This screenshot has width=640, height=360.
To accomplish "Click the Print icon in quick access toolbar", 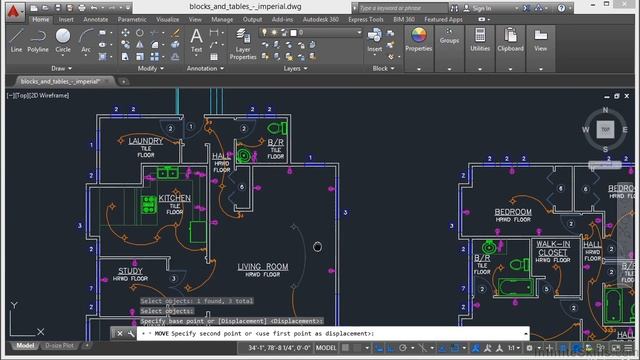I will click(x=82, y=8).
